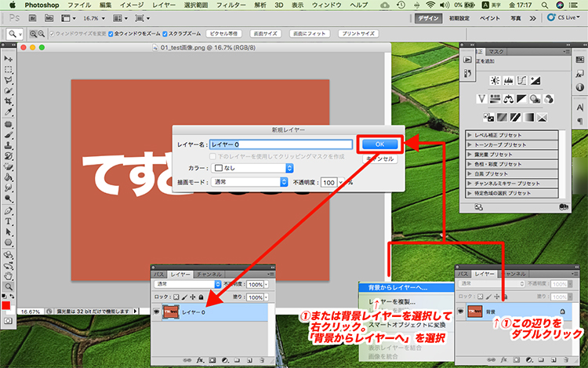Select the Move tool in the toolbox

coord(9,59)
